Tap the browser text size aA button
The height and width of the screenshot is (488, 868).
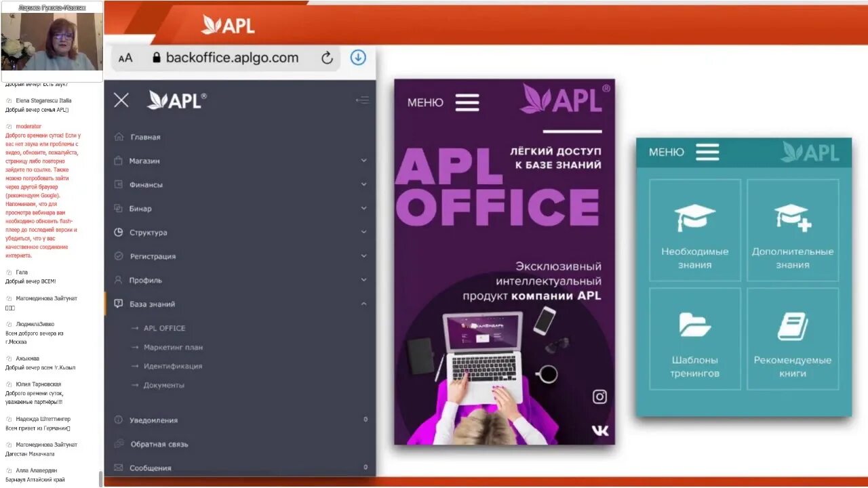coord(125,58)
